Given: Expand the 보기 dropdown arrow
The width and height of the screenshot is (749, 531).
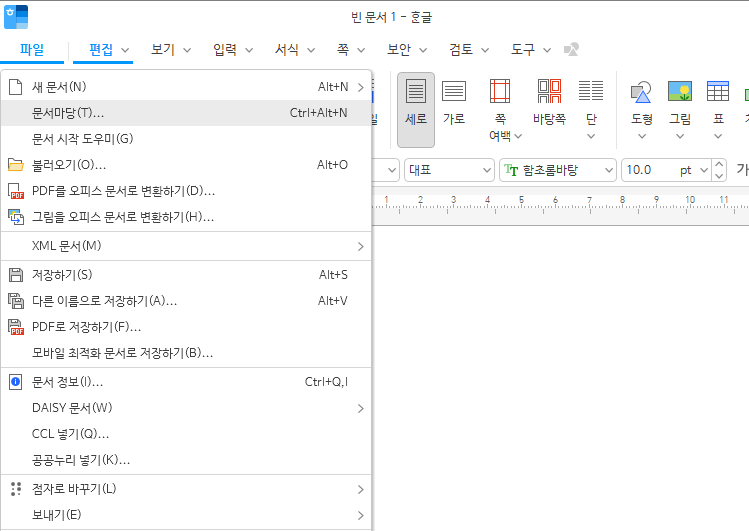Looking at the screenshot, I should click(187, 50).
